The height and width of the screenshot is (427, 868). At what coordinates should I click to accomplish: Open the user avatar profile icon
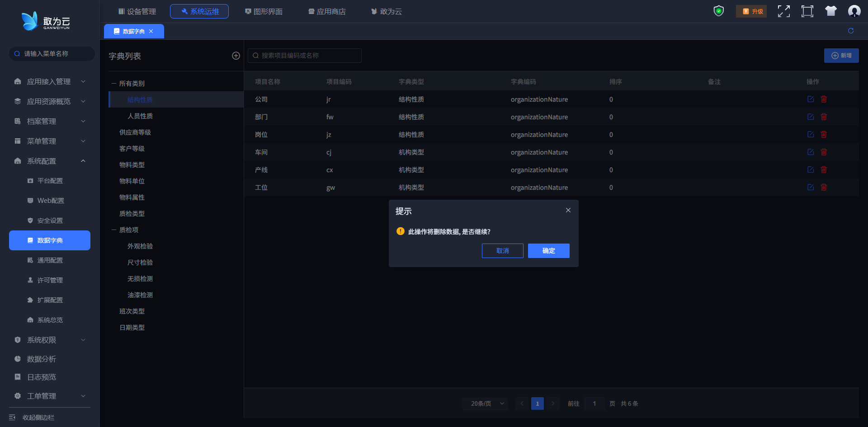tap(854, 11)
